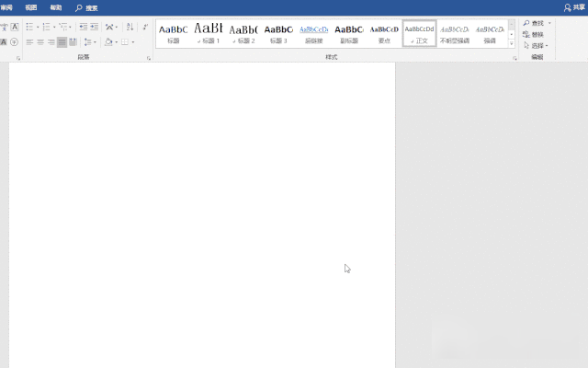Decrease the paragraph indent
Screen dimensions: 588x368
[x=83, y=28]
